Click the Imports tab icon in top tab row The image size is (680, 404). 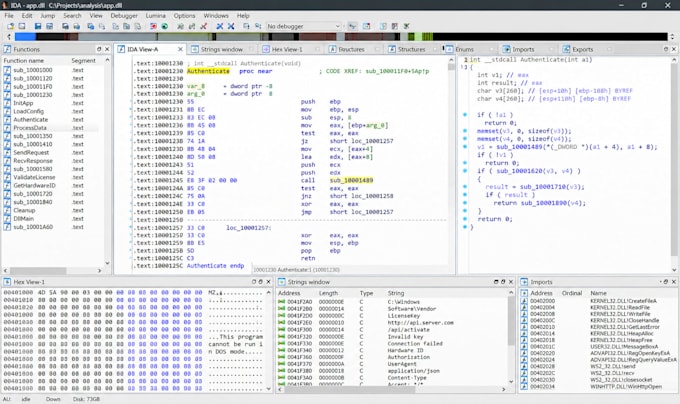[x=506, y=49]
